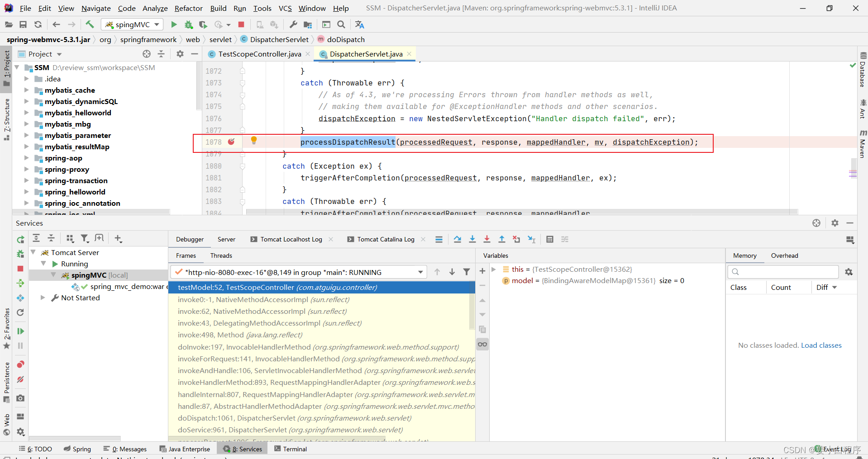Click the Translate toolbar icon

coord(359,24)
